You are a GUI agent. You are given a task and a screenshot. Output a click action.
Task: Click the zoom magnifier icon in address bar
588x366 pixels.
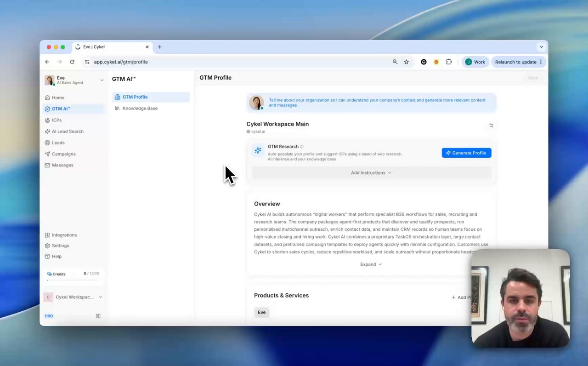[x=395, y=62]
